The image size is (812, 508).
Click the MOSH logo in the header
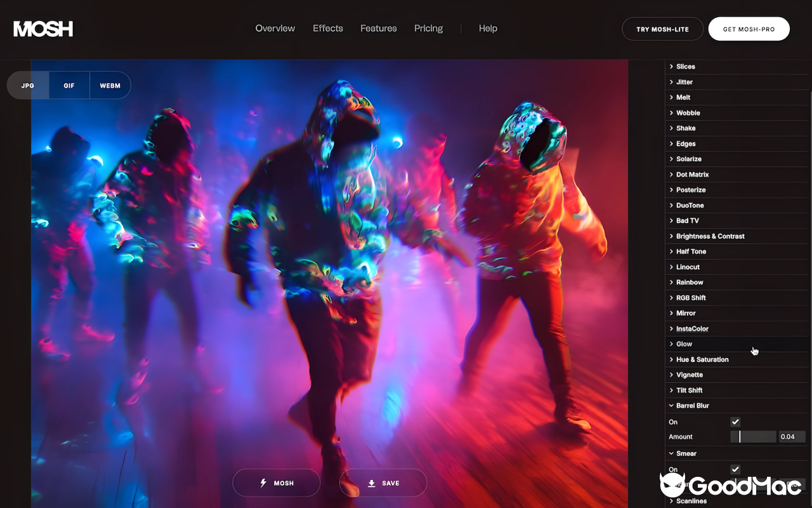click(x=43, y=29)
